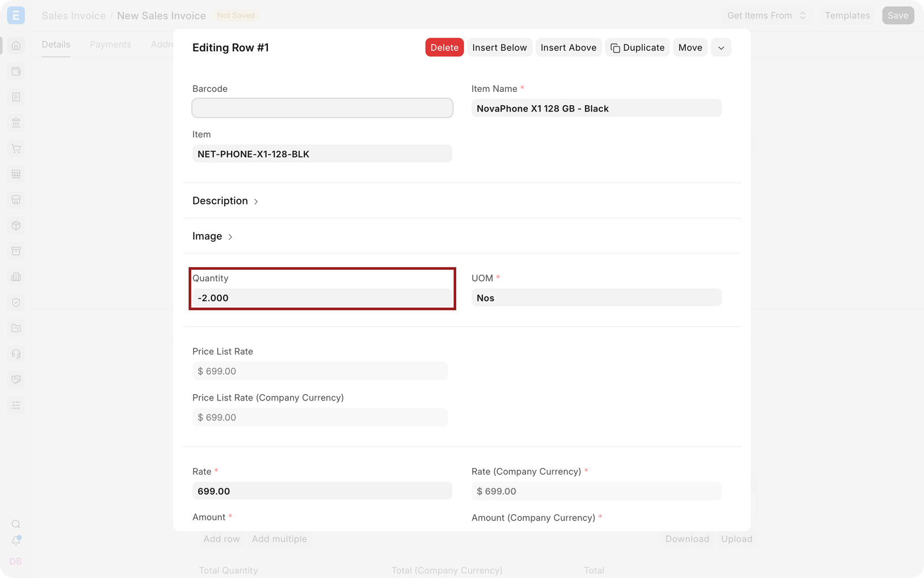Viewport: 924px width, 578px height.
Task: Open the package cube icon in the sidebar
Action: (16, 225)
